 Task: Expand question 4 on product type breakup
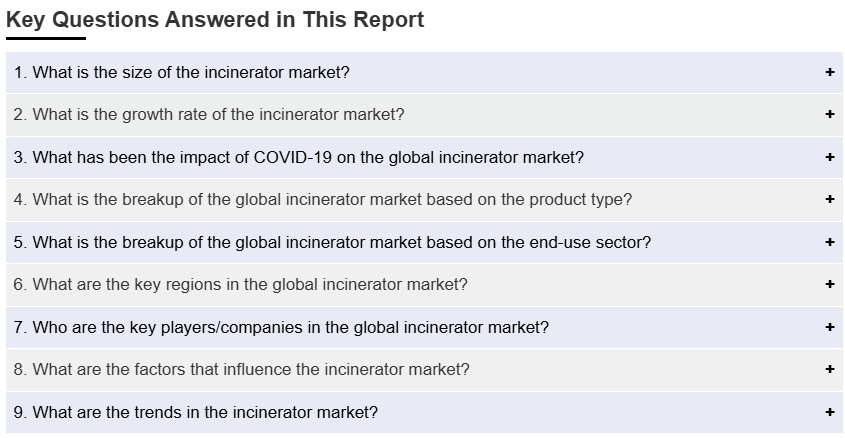[424, 200]
